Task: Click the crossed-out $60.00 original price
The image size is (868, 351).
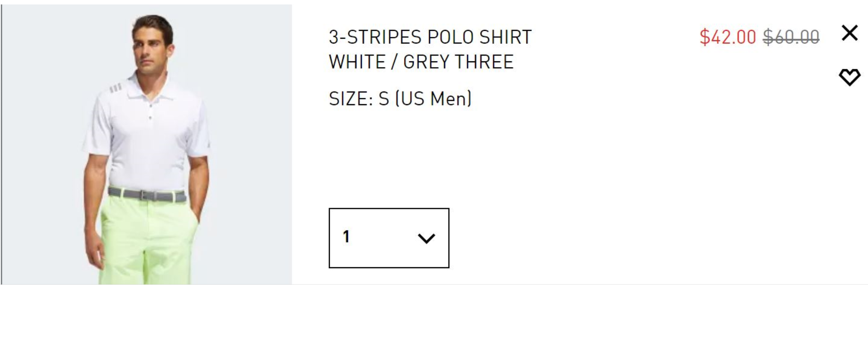Action: [791, 37]
